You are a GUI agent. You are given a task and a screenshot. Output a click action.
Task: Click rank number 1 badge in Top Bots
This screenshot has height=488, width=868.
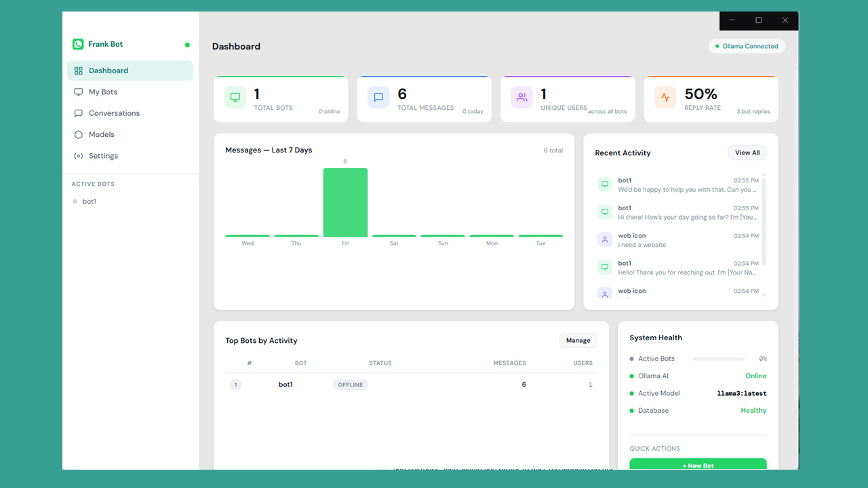236,385
